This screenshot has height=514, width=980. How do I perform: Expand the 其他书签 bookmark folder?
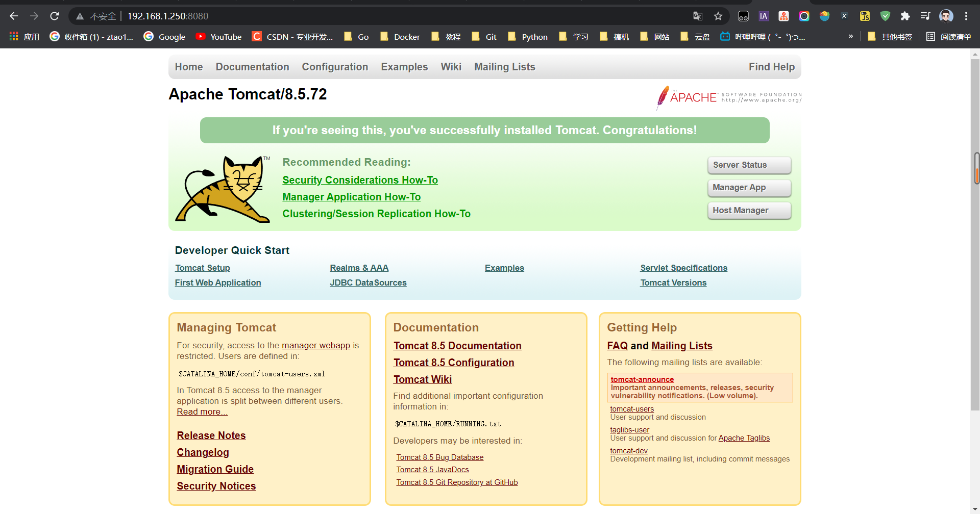(890, 37)
